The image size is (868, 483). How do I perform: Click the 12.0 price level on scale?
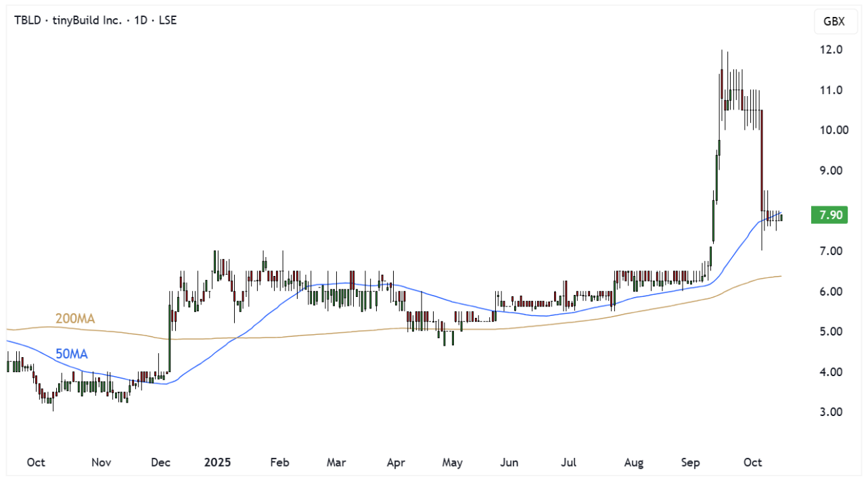pyautogui.click(x=830, y=49)
